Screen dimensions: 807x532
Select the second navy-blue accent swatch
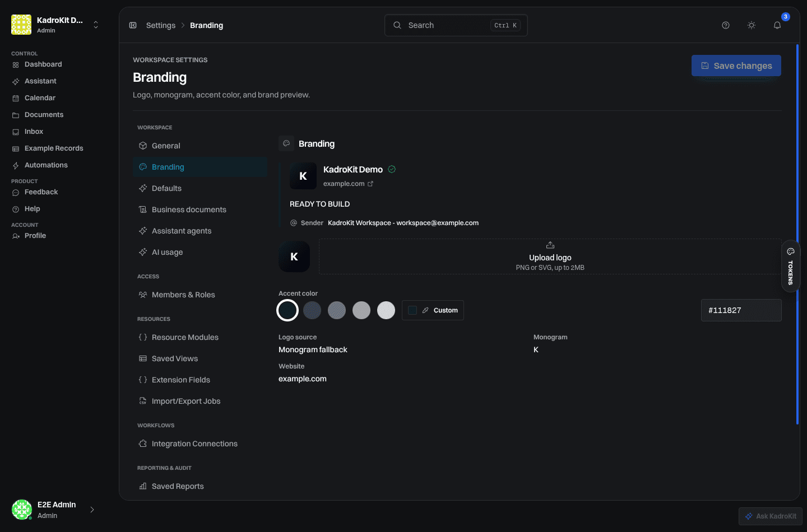click(x=312, y=310)
